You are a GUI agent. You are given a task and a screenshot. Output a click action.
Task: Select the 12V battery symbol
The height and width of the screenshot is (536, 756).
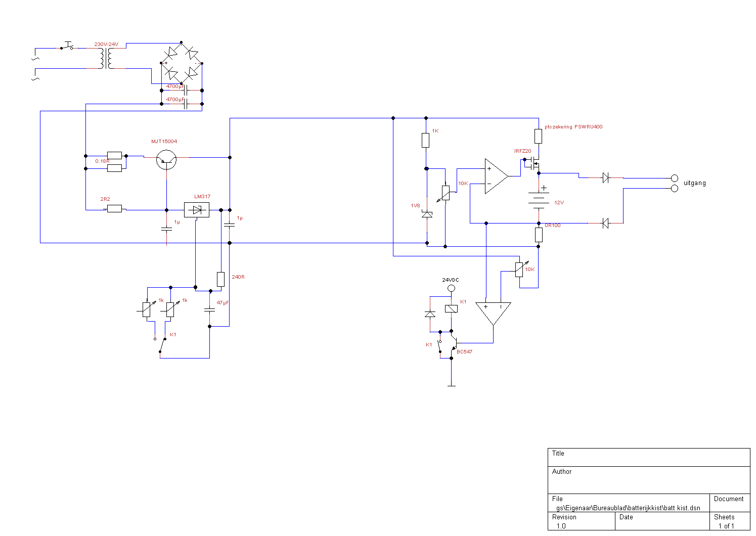[539, 200]
